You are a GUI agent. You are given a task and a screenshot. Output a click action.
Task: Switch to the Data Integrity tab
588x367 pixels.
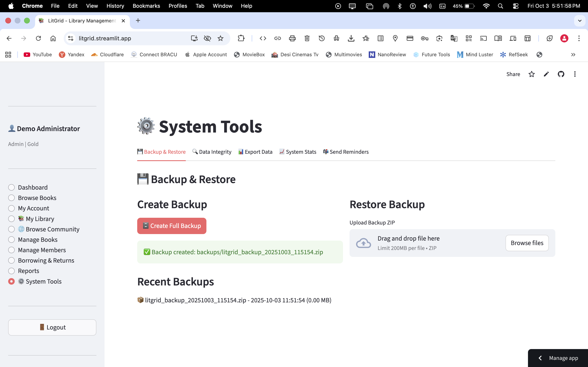pos(212,152)
